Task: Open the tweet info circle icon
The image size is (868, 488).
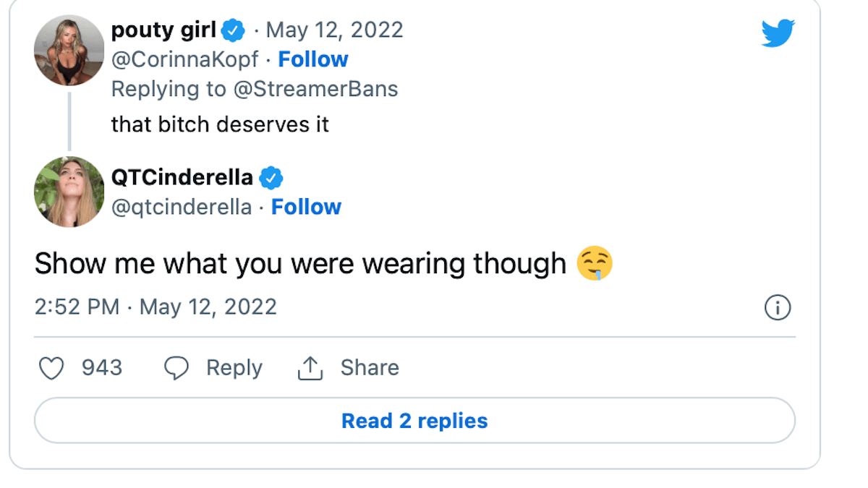Action: click(778, 307)
